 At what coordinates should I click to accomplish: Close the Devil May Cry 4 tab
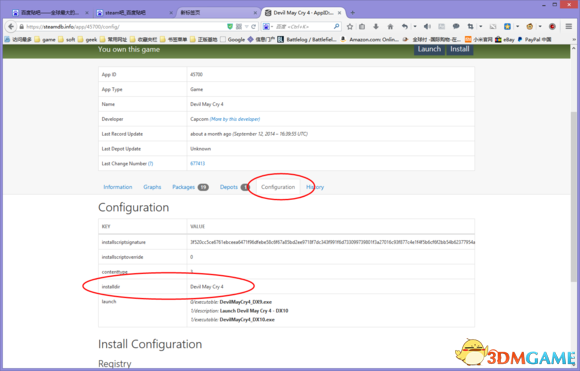339,13
